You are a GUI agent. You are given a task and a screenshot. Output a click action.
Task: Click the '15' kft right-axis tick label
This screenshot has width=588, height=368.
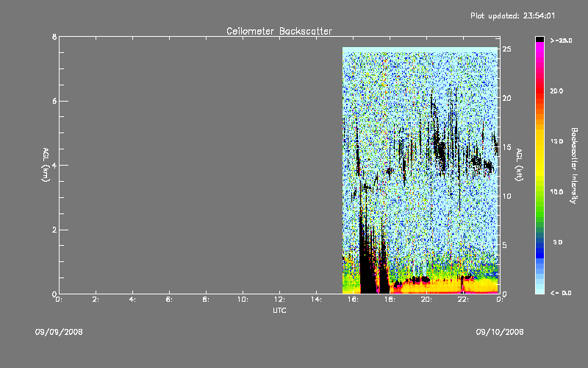click(x=507, y=146)
